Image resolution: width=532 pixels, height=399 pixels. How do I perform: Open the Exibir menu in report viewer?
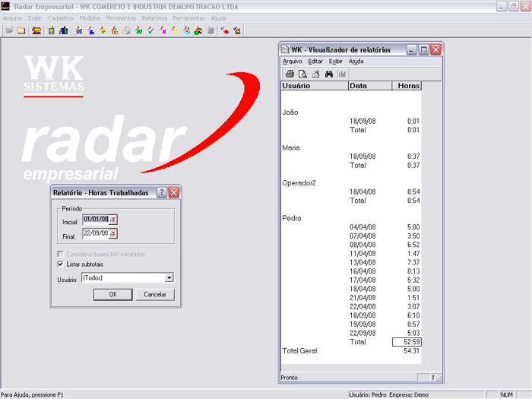(335, 61)
